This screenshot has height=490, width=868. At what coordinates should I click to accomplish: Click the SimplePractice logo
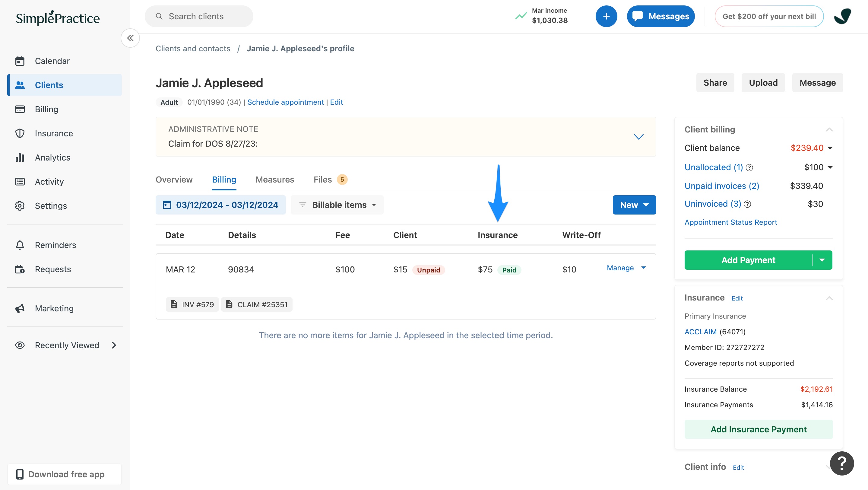pos(58,18)
